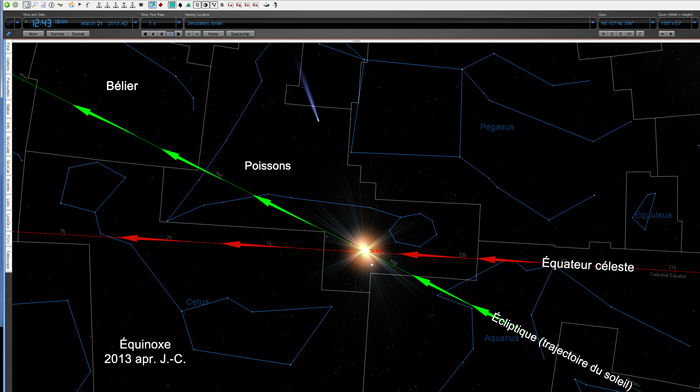
Task: Jump to Sunset time
Action: (78, 34)
